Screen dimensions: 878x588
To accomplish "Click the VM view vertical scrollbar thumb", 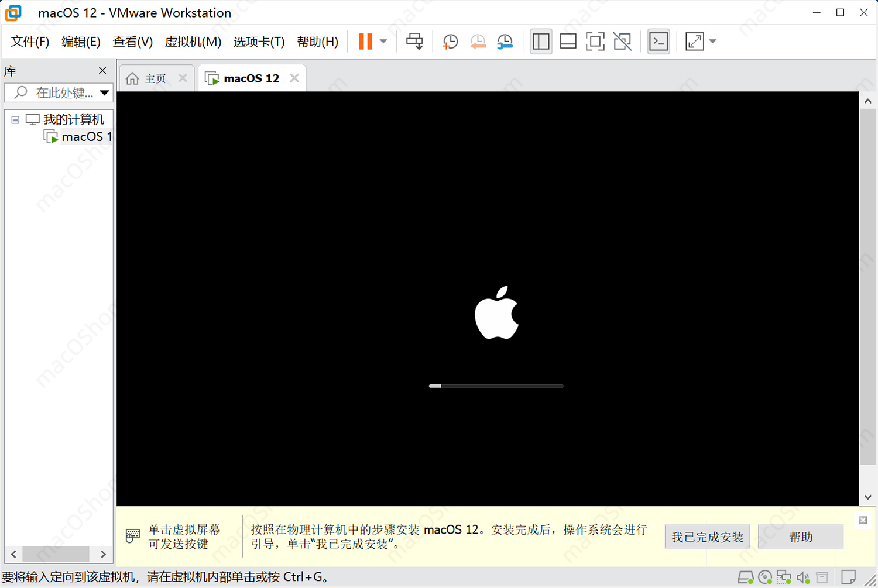I will pyautogui.click(x=868, y=287).
